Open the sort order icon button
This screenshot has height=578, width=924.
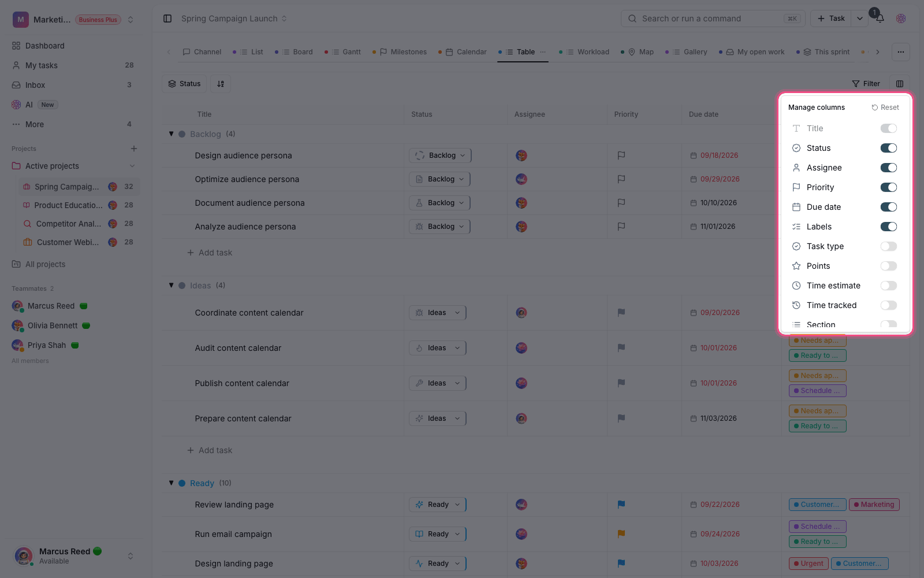[221, 84]
